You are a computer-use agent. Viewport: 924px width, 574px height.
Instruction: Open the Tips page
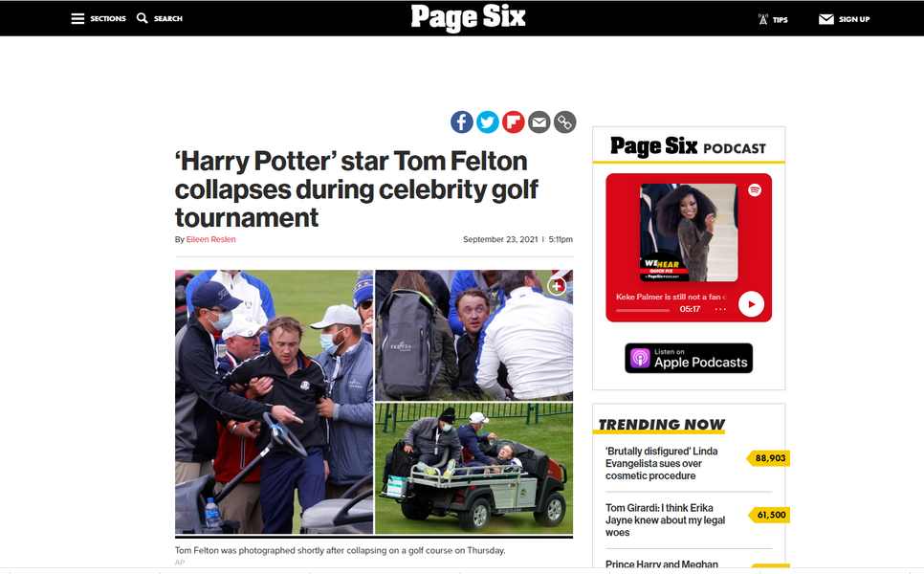pyautogui.click(x=773, y=19)
